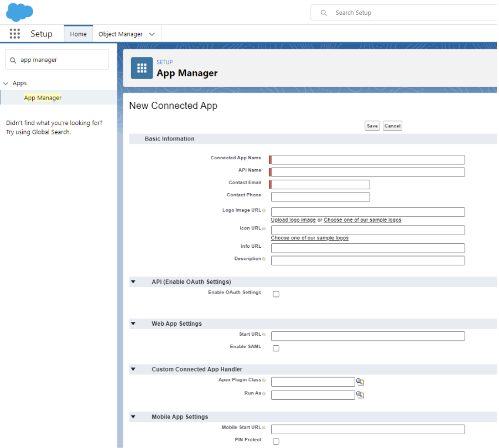Collapse the API (Enable OAuth Settings) section
The height and width of the screenshot is (448, 499).
[x=133, y=282]
